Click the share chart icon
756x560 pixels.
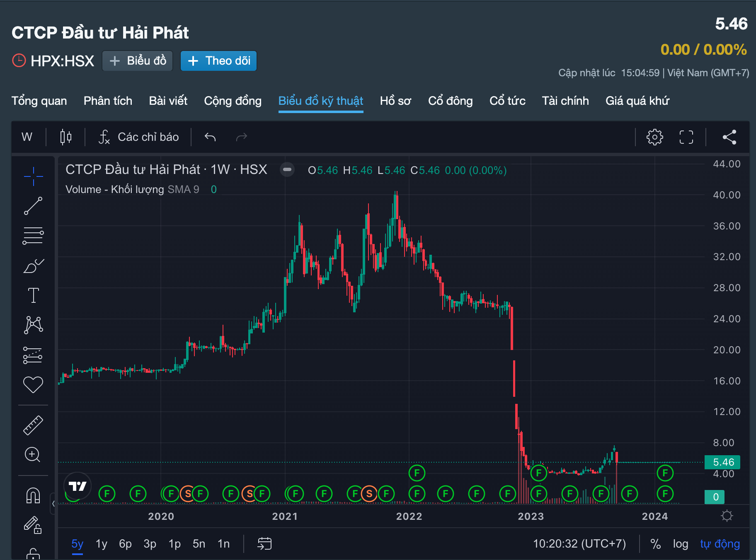pos(729,137)
